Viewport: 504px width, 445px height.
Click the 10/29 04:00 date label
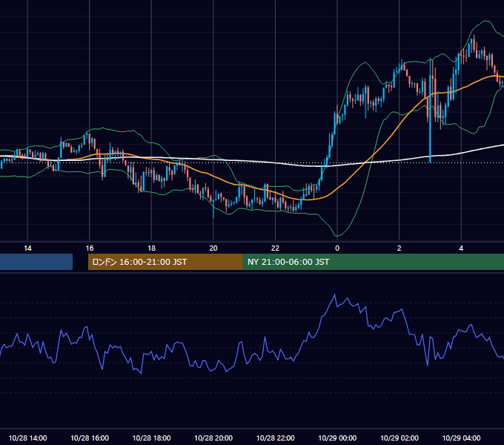pyautogui.click(x=461, y=438)
